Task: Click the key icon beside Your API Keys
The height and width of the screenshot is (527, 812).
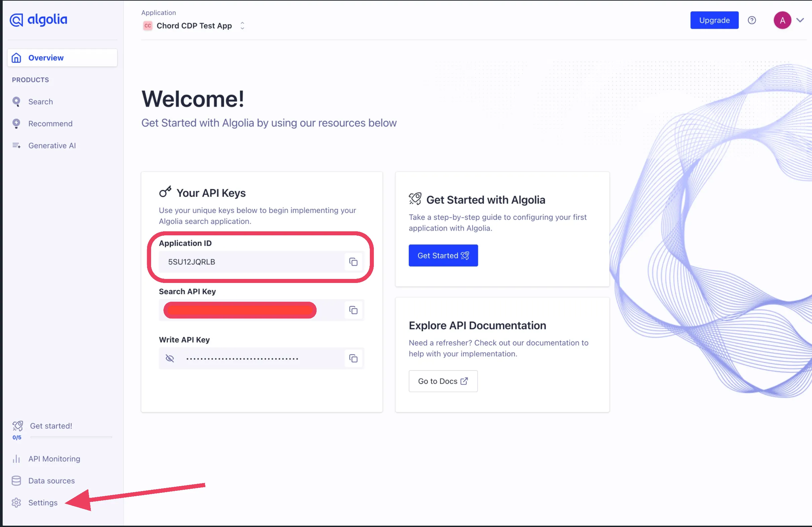Action: (165, 192)
